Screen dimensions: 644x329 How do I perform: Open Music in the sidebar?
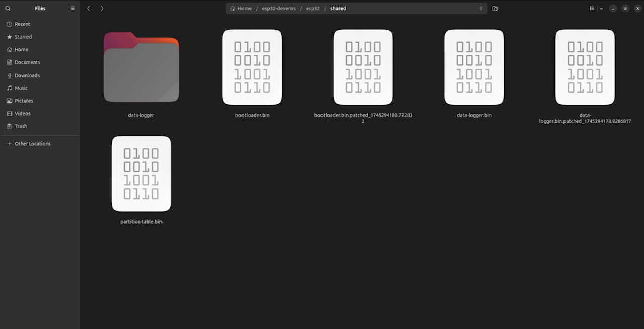click(x=40, y=88)
